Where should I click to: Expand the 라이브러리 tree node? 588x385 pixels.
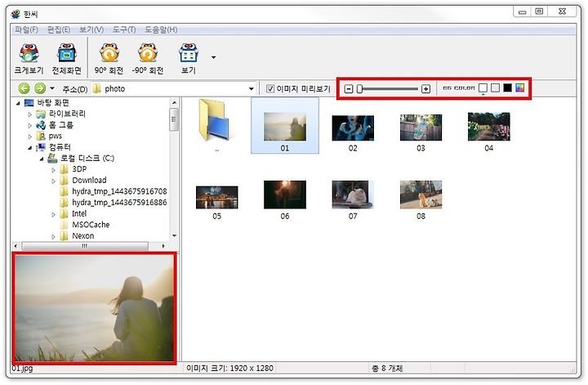(x=30, y=114)
